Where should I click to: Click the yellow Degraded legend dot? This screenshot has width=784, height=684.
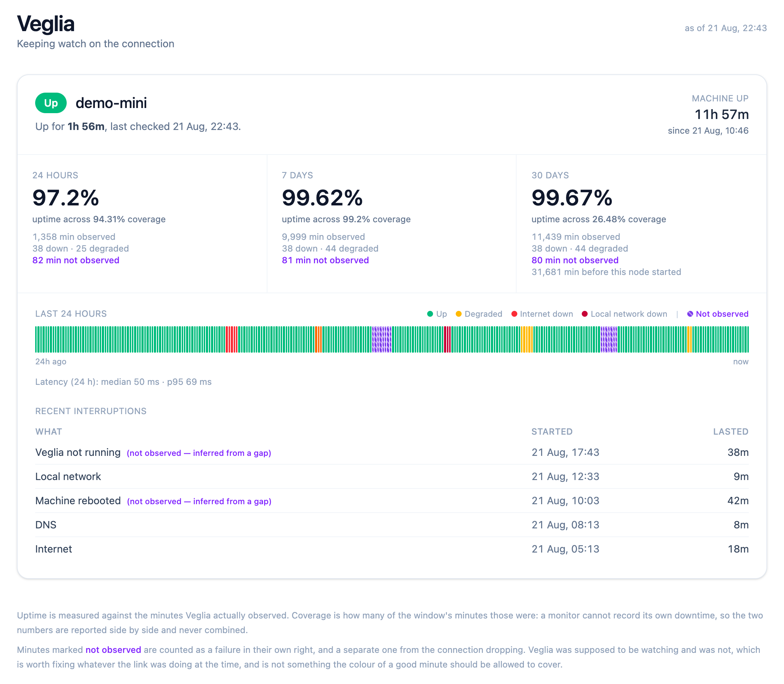[459, 314]
